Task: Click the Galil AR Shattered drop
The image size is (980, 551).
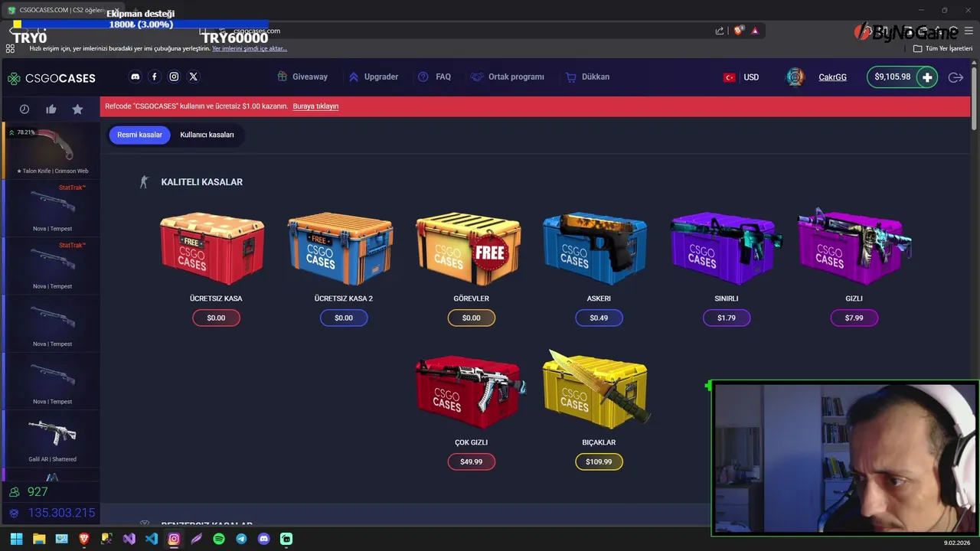Action: pos(51,439)
